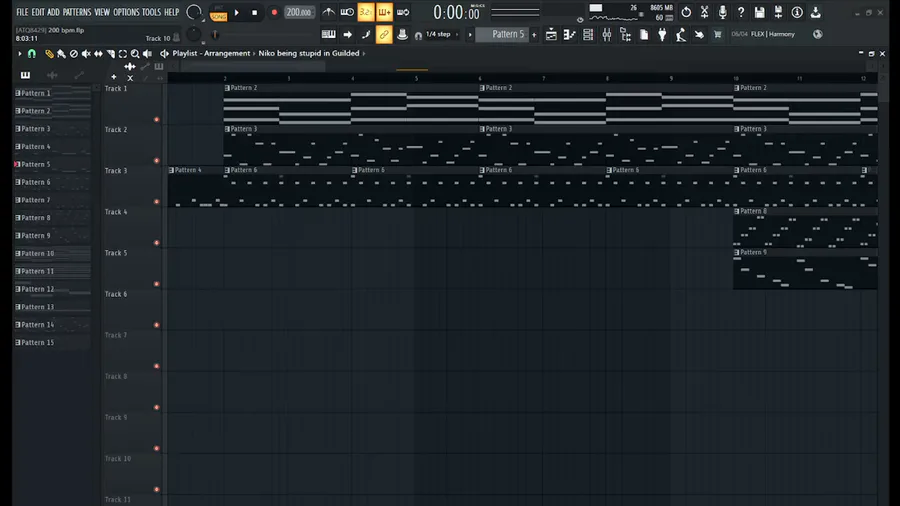Select the Paint brush tool

tap(61, 53)
